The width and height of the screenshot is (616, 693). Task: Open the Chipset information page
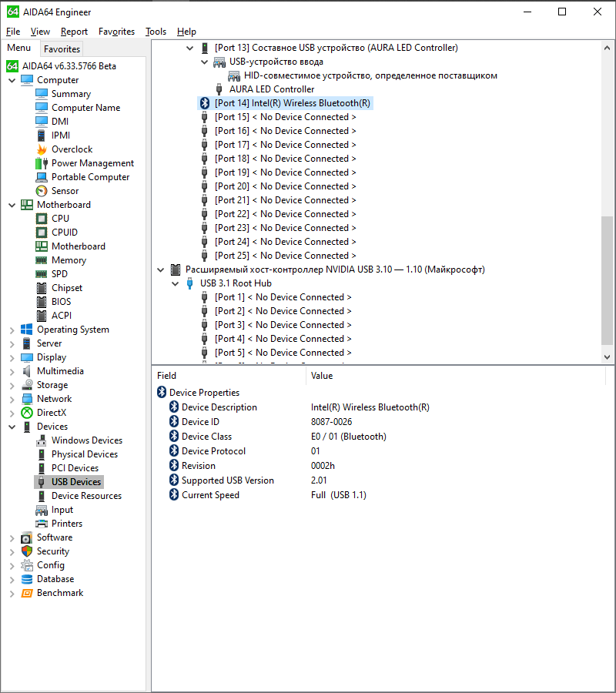pyautogui.click(x=65, y=287)
